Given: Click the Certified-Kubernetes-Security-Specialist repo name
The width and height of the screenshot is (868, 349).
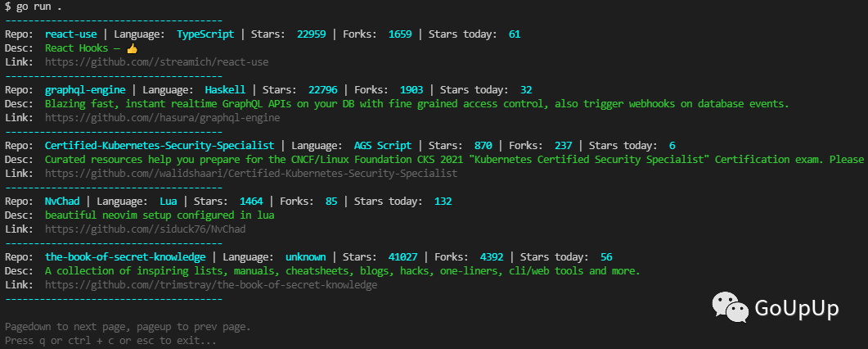Looking at the screenshot, I should 160,146.
